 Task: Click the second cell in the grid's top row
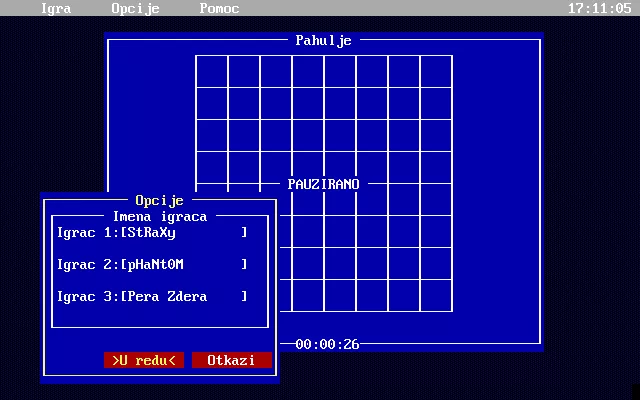(244, 72)
